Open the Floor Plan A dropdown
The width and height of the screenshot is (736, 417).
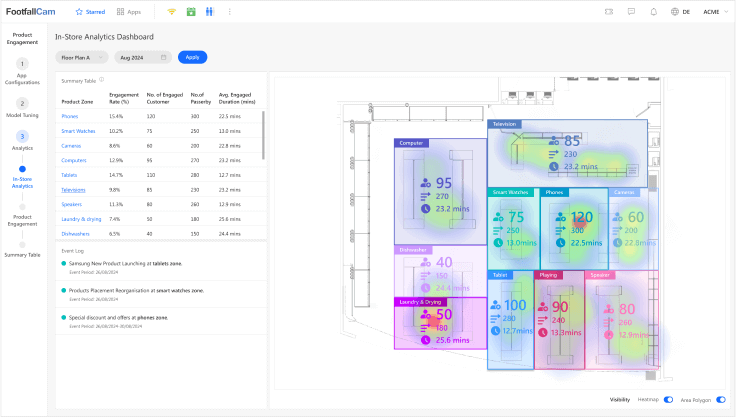82,57
